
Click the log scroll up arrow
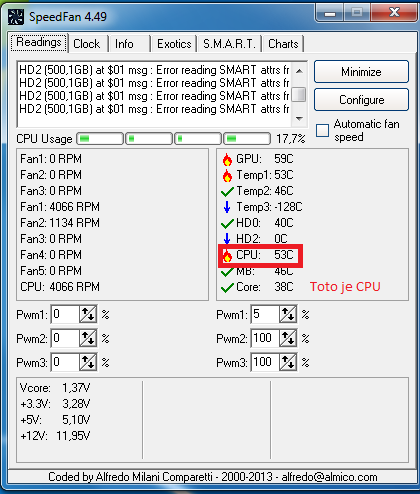coord(299,71)
